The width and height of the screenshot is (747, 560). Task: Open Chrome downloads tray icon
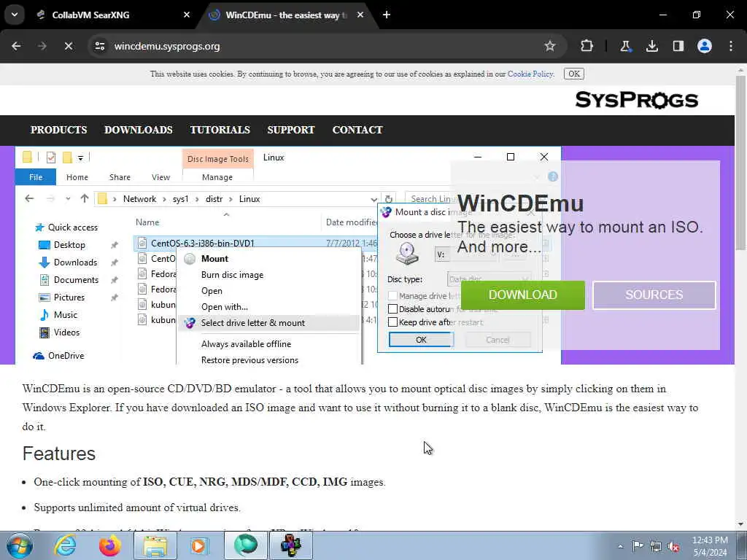[x=651, y=46]
